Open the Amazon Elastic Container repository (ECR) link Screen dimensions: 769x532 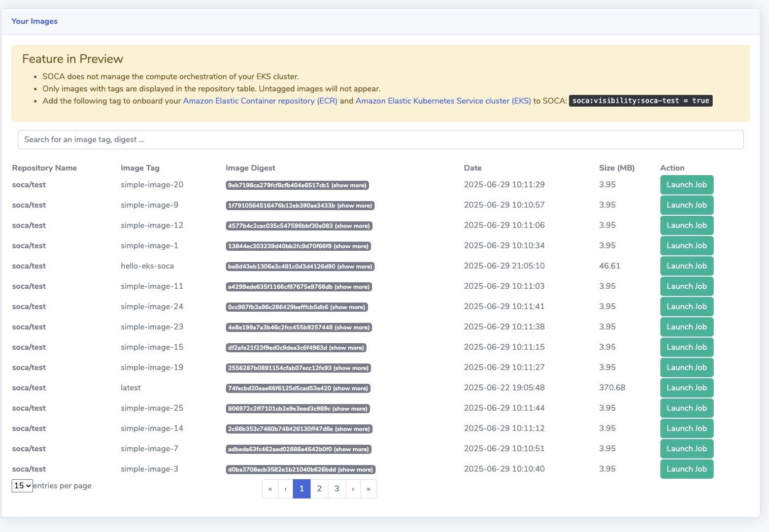coord(260,101)
